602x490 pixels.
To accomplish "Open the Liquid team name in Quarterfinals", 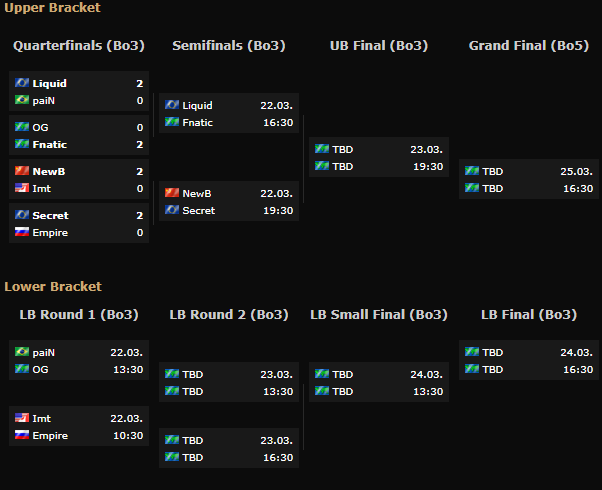I will 49,84.
